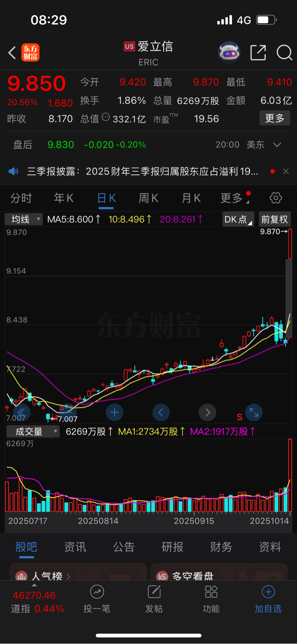Open the robot assistant avatar
This screenshot has width=297, height=644.
click(229, 52)
